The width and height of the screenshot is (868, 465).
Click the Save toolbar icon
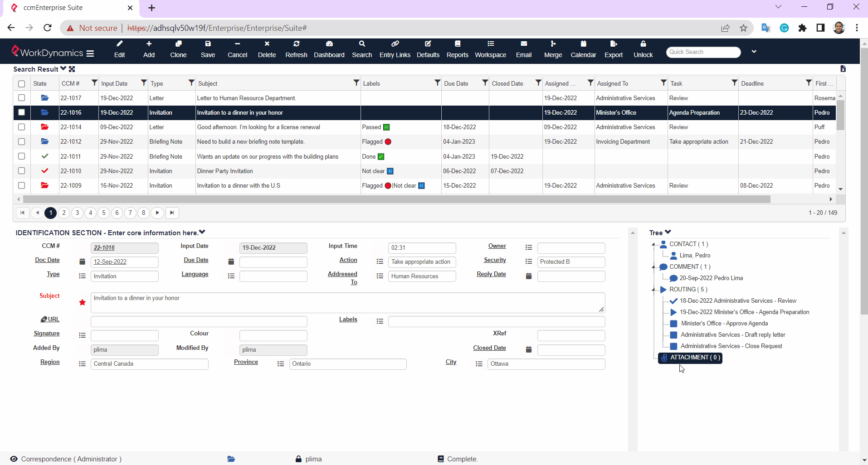(208, 49)
